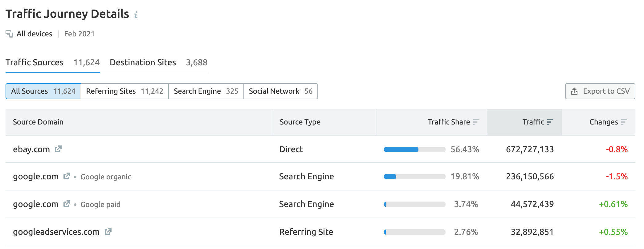
Task: Open external link icon for Google organic row
Action: click(x=67, y=176)
